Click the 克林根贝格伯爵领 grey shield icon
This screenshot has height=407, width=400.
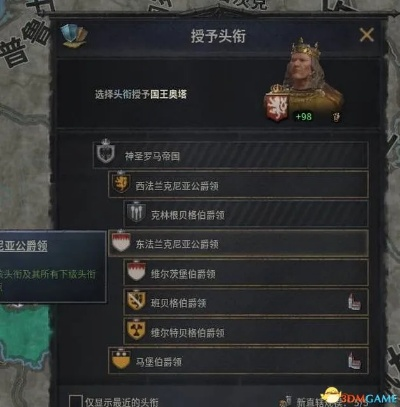coord(136,212)
